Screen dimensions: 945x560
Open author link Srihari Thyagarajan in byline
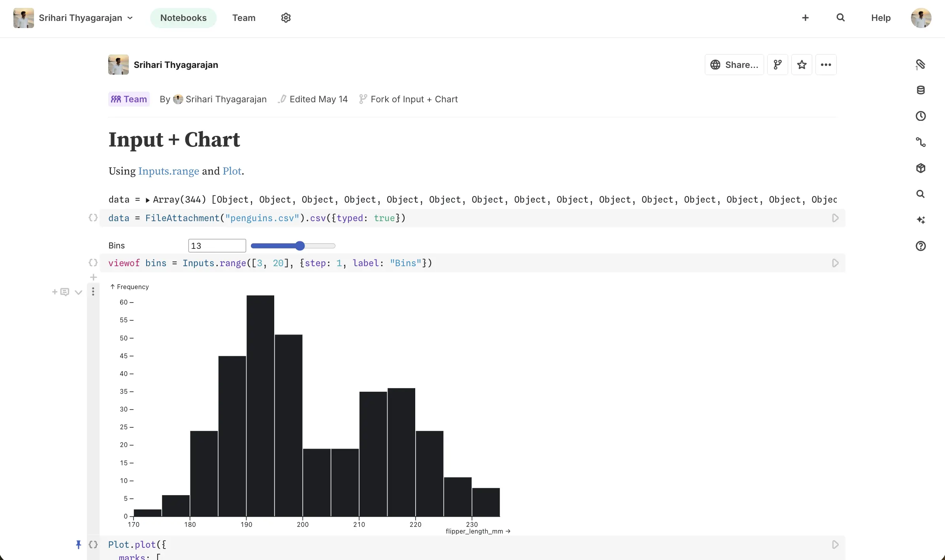coord(226,99)
